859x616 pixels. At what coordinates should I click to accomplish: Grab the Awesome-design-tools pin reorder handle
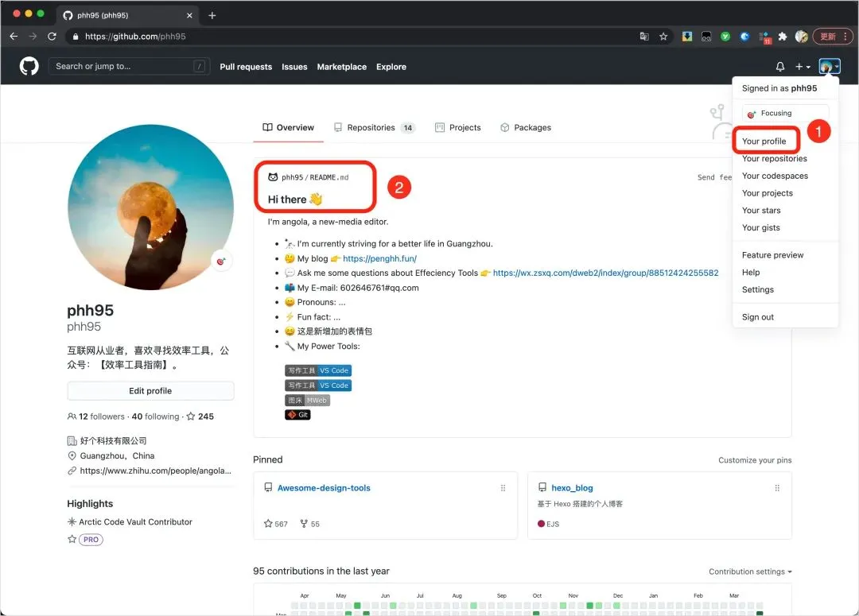point(503,488)
